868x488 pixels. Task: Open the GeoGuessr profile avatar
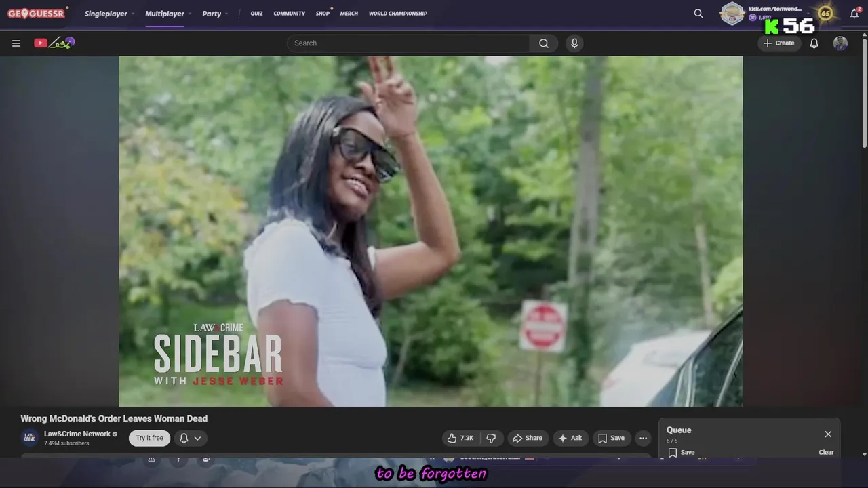click(732, 14)
